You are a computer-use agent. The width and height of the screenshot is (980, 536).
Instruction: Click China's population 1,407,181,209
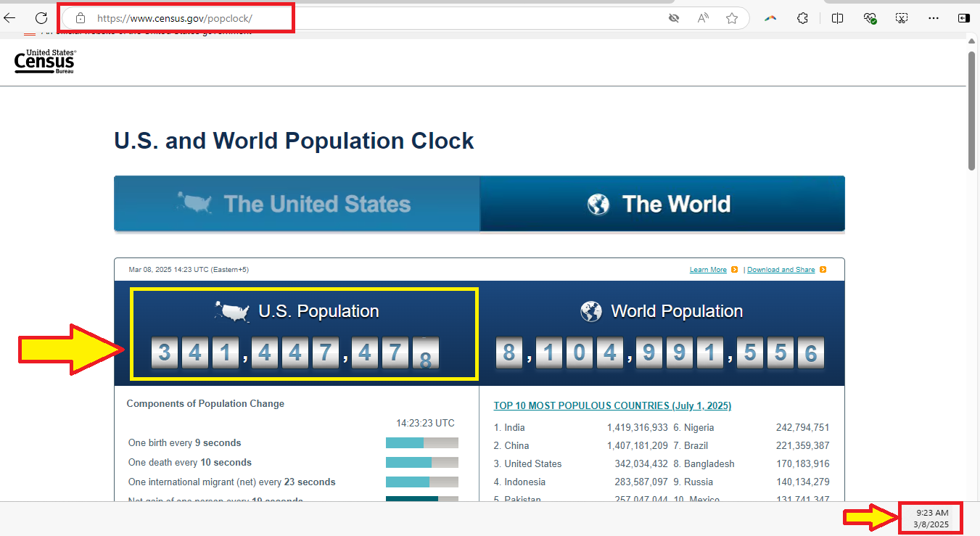[x=638, y=446]
